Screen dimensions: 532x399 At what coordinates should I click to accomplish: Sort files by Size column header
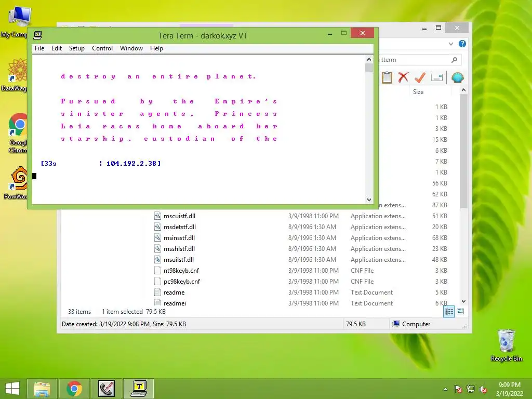(418, 91)
